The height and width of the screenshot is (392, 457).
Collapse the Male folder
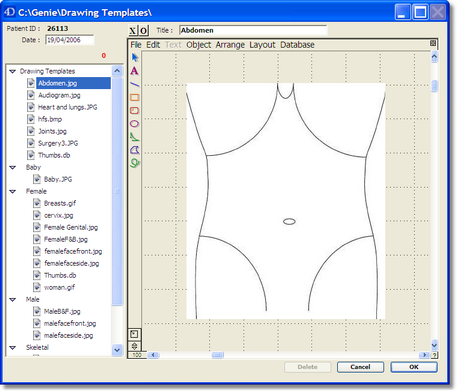13,299
